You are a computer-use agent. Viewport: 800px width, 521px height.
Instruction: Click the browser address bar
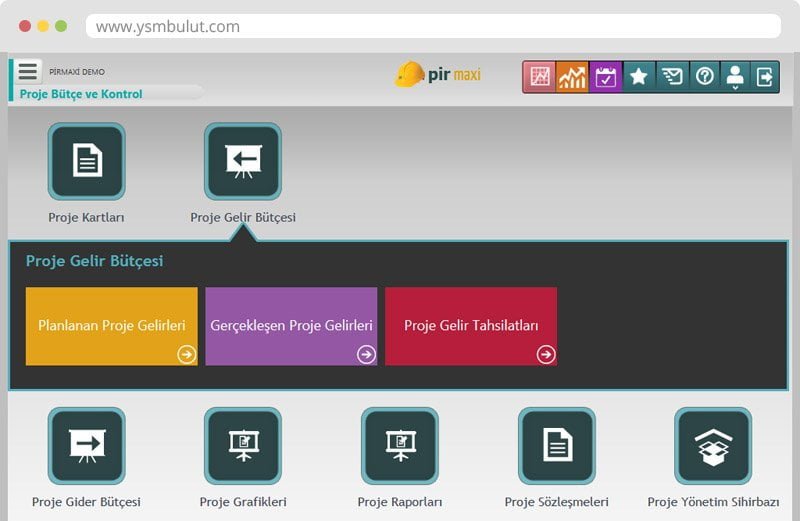pos(432,26)
